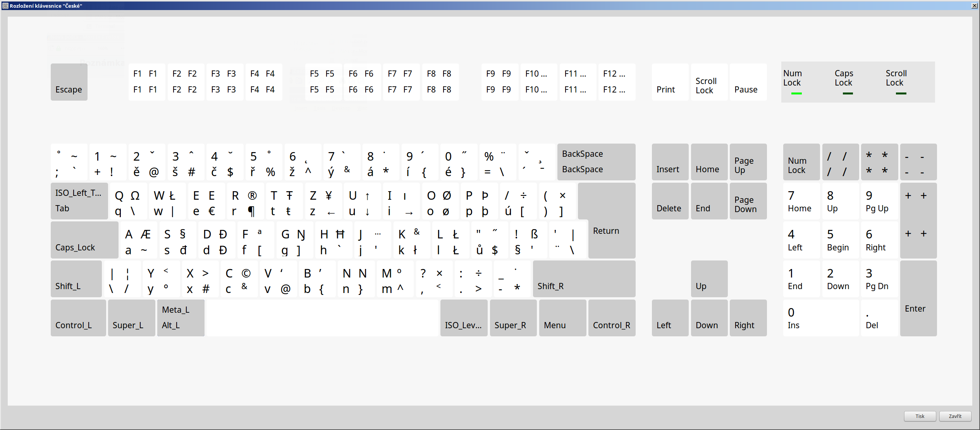Click the R key with registered symbol
This screenshot has width=980, height=430.
(244, 201)
